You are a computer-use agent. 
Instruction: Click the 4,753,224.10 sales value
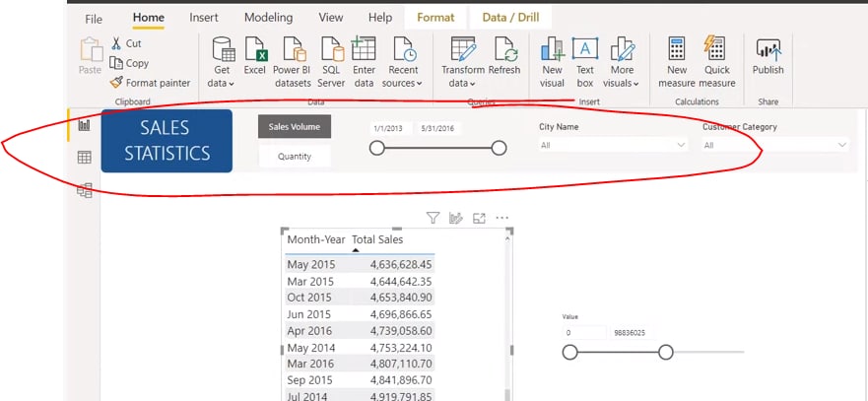(x=401, y=348)
